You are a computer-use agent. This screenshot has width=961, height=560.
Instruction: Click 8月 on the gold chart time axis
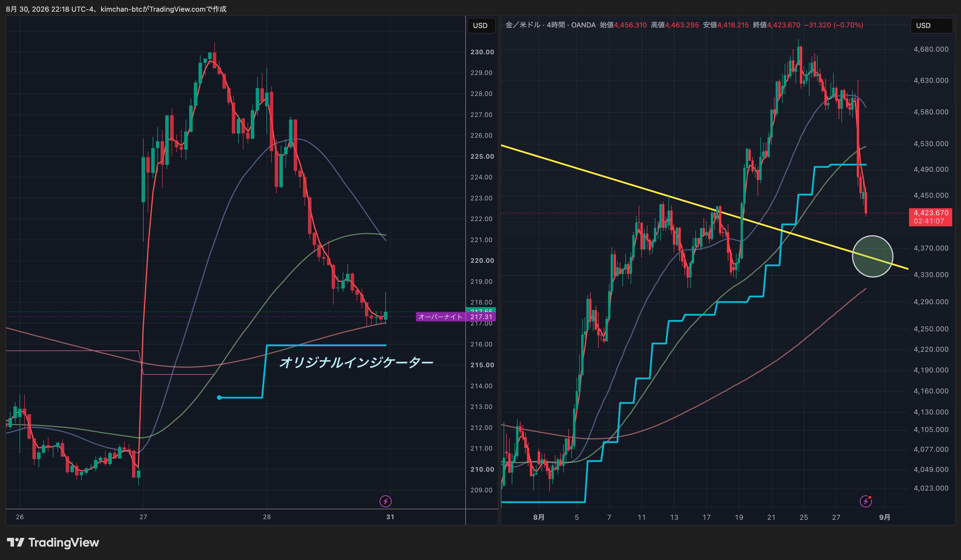click(539, 517)
